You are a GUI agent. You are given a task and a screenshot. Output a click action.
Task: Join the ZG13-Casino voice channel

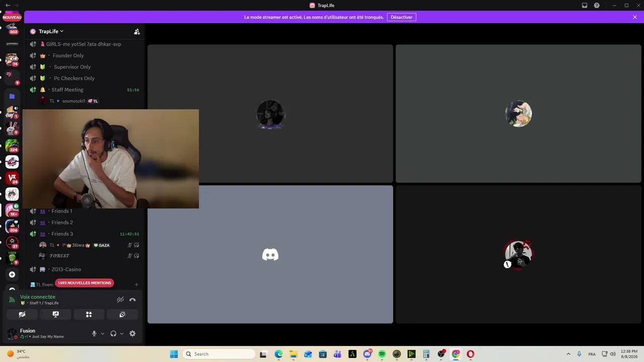pos(84,269)
